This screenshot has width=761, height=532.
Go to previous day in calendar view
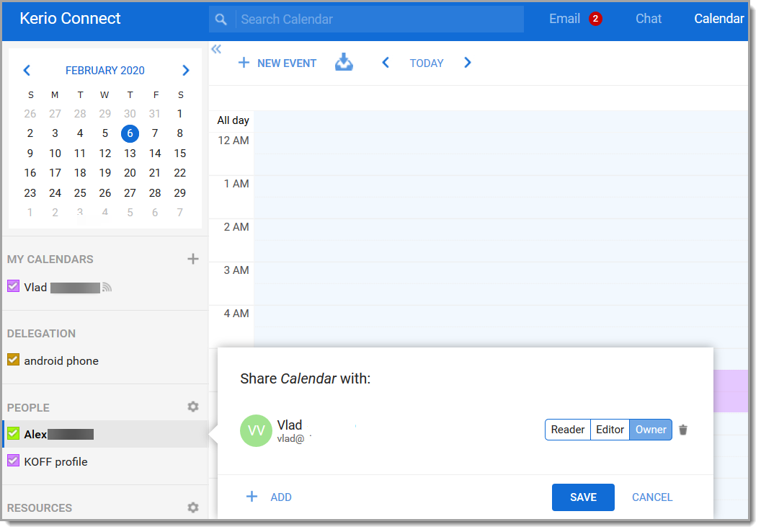tap(386, 63)
